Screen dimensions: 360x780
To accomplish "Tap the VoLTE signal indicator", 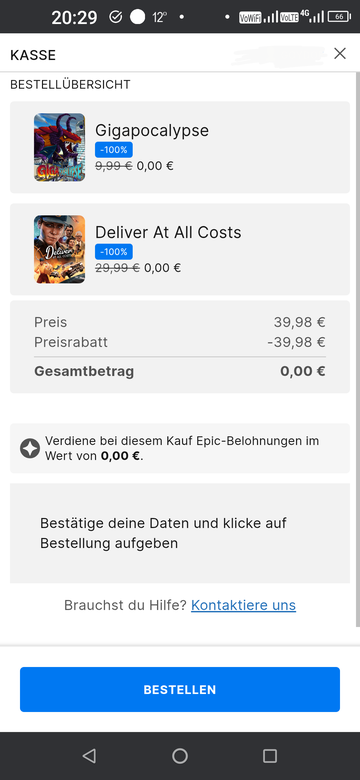I will click(x=289, y=17).
